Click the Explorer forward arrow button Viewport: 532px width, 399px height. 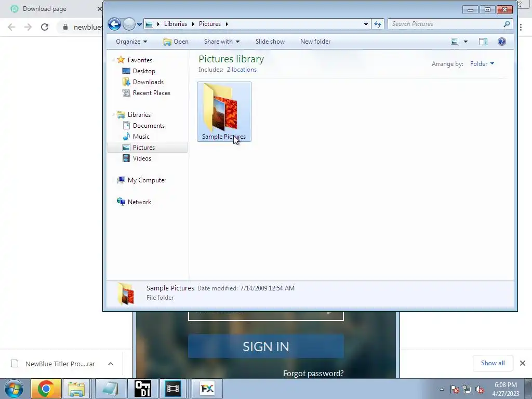(x=129, y=24)
